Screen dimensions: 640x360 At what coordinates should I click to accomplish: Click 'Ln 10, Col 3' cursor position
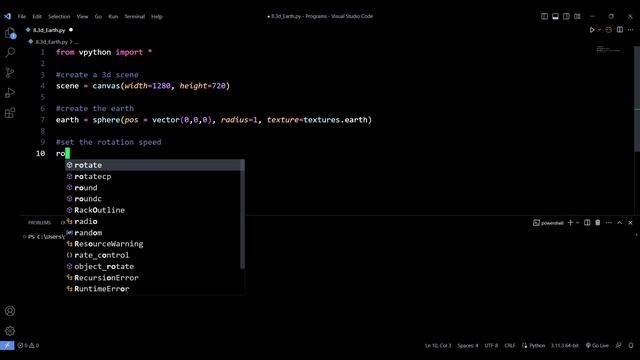coord(438,345)
